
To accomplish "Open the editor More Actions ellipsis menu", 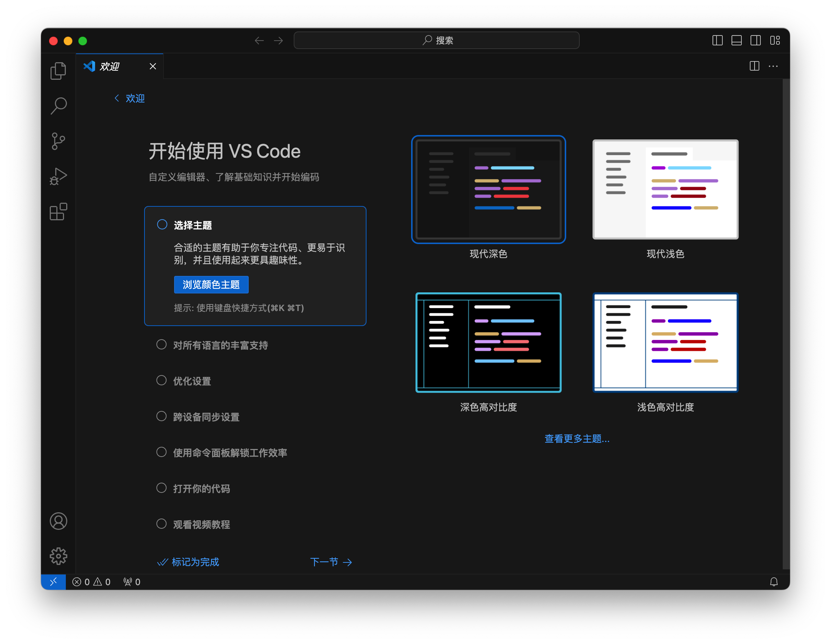I will [773, 66].
